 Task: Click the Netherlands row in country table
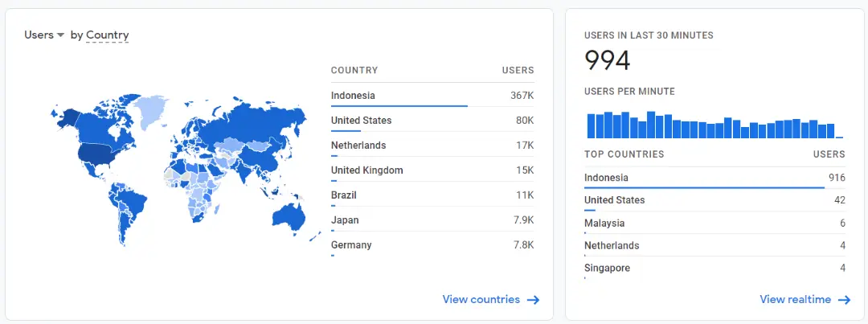pyautogui.click(x=432, y=146)
